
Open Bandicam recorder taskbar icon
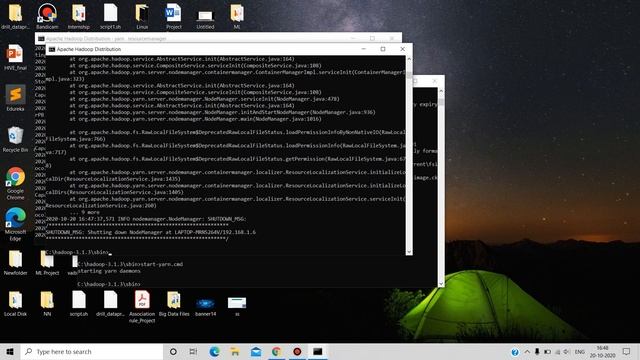(x=297, y=351)
